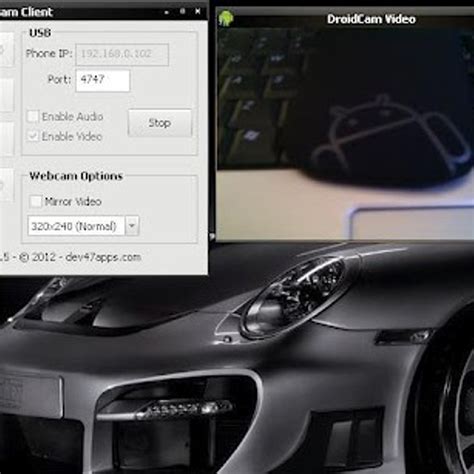
Task: Click the Phone IP: label
Action: point(49,54)
